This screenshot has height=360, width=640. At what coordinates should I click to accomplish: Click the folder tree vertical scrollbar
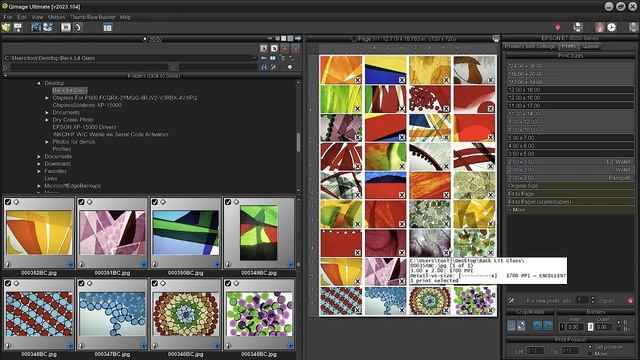point(298,142)
